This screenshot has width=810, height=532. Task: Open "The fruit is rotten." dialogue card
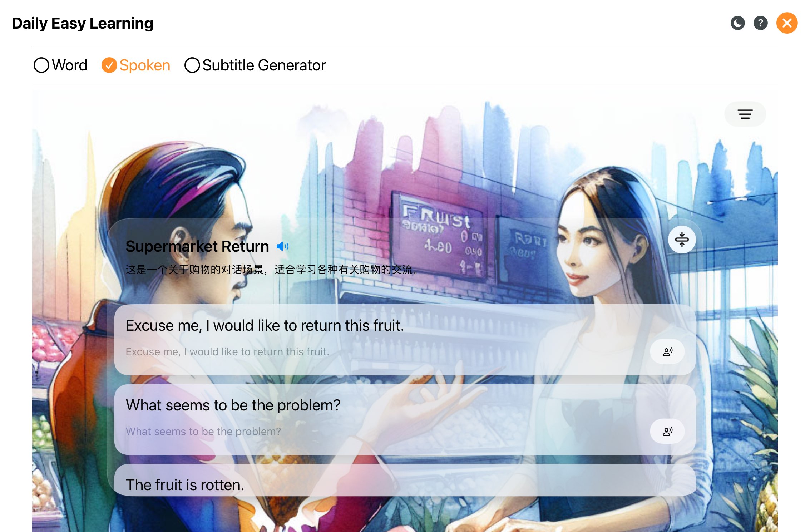pos(405,480)
